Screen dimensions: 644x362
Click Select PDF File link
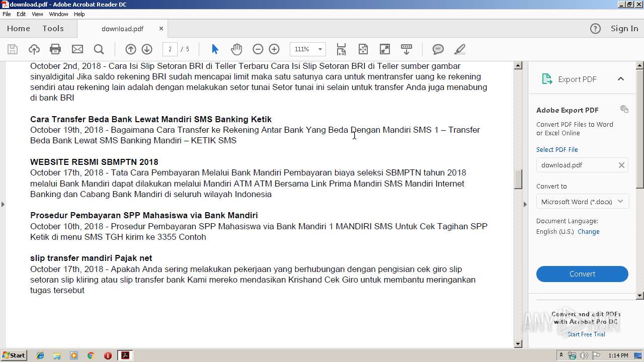click(x=557, y=149)
